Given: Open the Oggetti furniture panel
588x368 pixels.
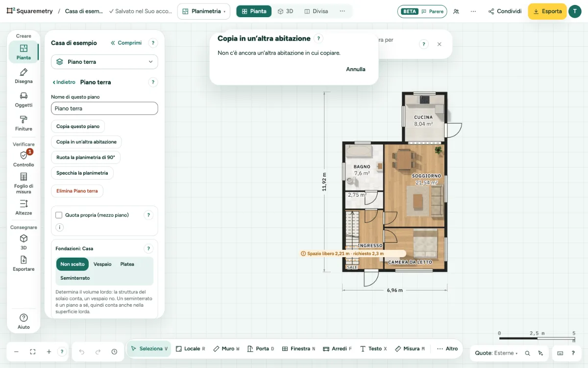Looking at the screenshot, I should pos(24,100).
